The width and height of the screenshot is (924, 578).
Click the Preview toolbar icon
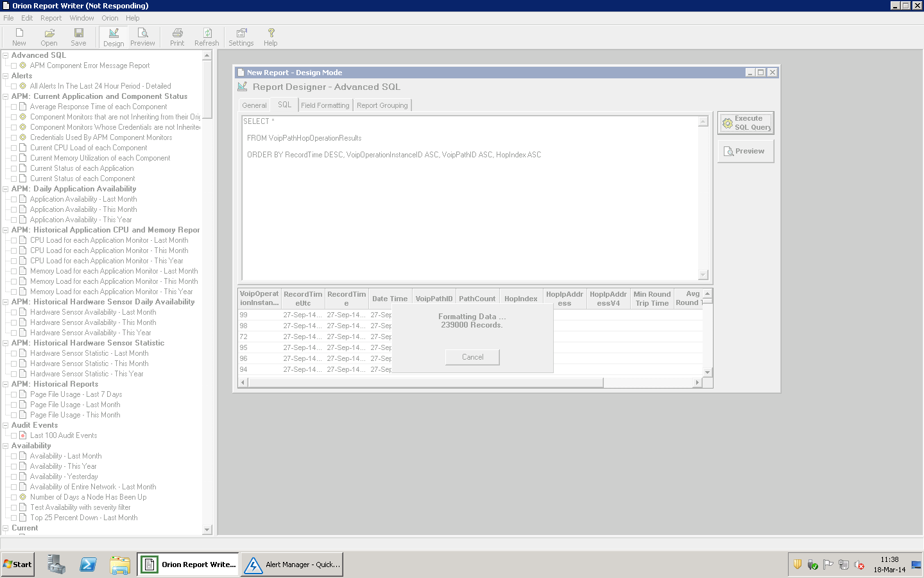142,37
